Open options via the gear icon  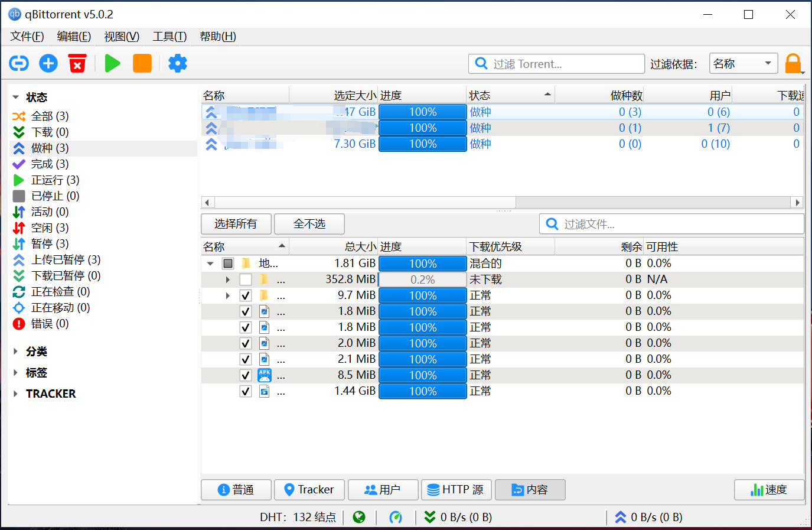click(178, 63)
